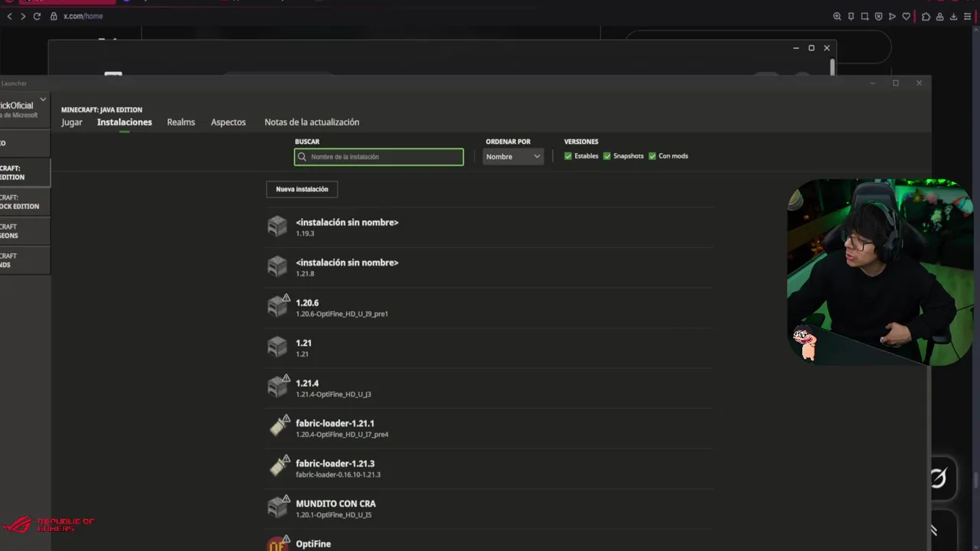
Task: Toggle the Snapshots versions checkbox
Action: pyautogui.click(x=607, y=156)
